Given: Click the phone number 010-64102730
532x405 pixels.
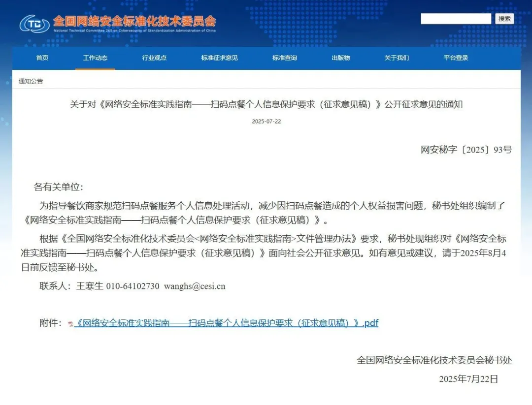Looking at the screenshot, I should (x=133, y=286).
